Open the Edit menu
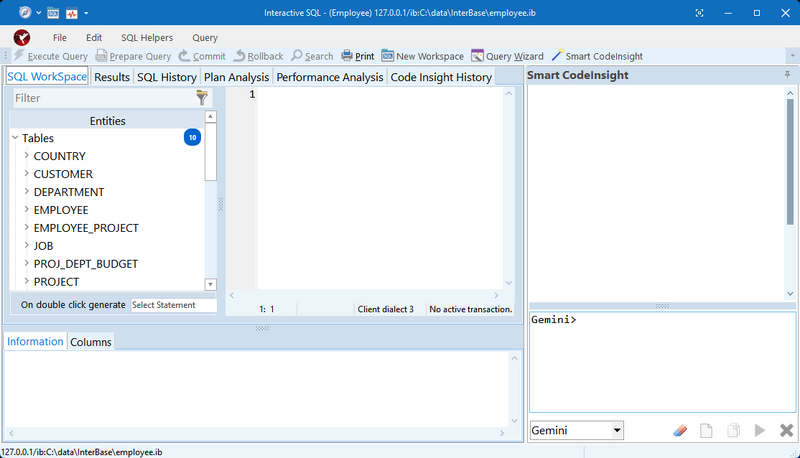This screenshot has width=800, height=458. pyautogui.click(x=94, y=38)
